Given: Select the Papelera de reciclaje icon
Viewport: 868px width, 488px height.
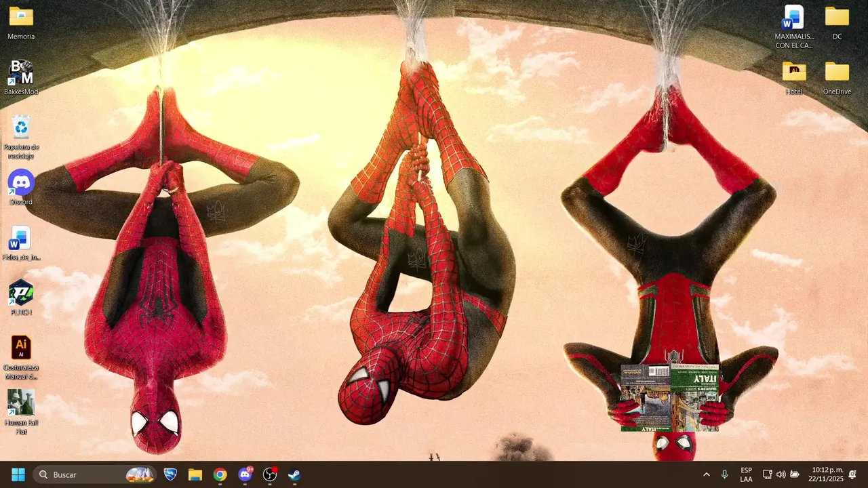Looking at the screenshot, I should pos(21,138).
